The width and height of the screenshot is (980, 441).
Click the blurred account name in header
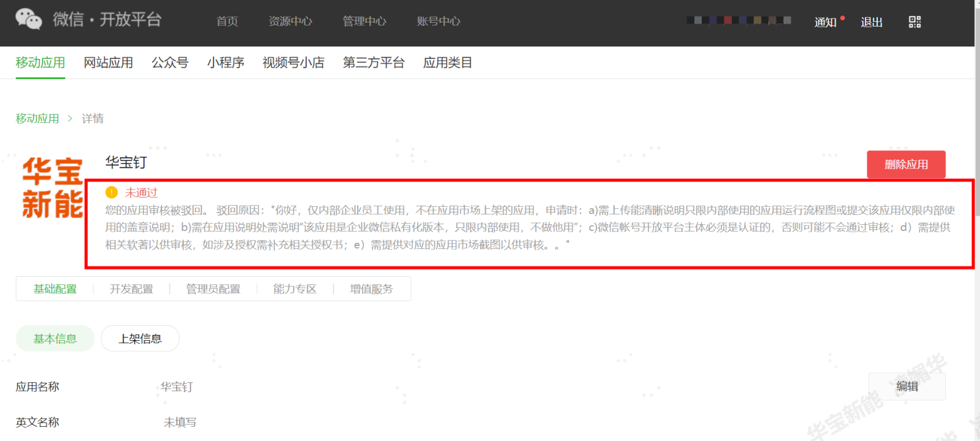[739, 20]
